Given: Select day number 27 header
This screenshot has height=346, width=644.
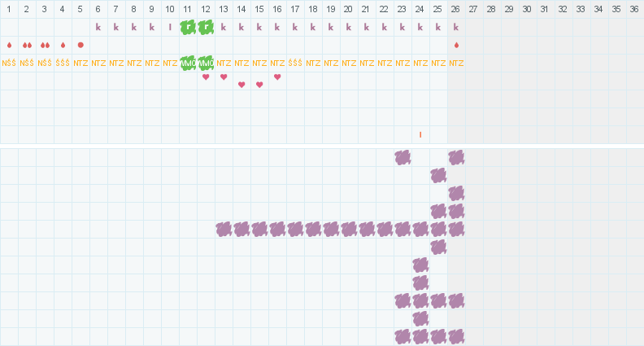Looking at the screenshot, I should (473, 9).
